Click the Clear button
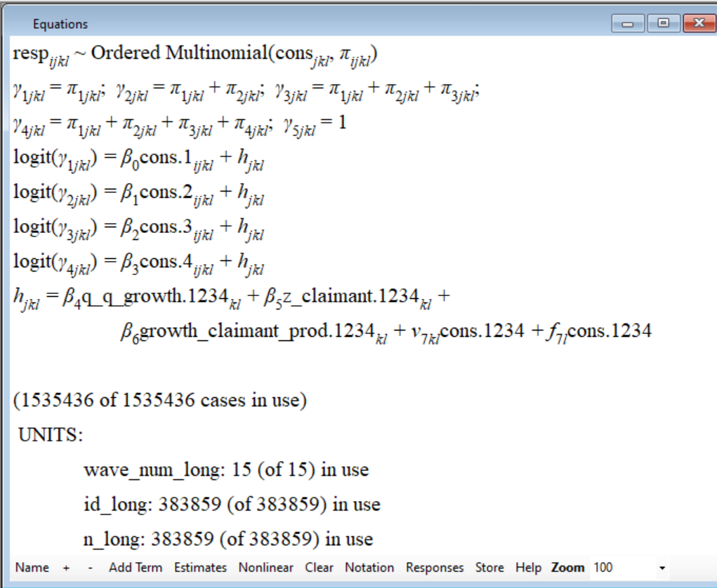This screenshot has height=588, width=717. coord(319,567)
